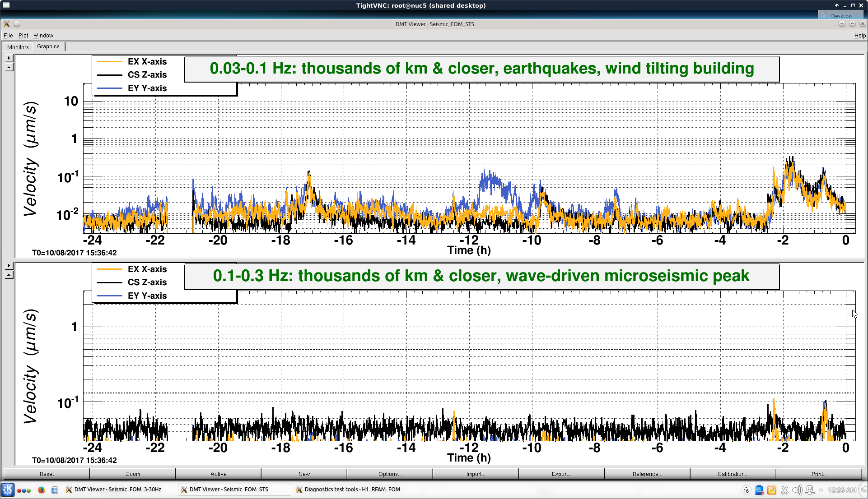Switch to DMT Viewer Seismic_FOM_3-30Hz taskbar window
The width and height of the screenshot is (868, 499).
(x=118, y=490)
